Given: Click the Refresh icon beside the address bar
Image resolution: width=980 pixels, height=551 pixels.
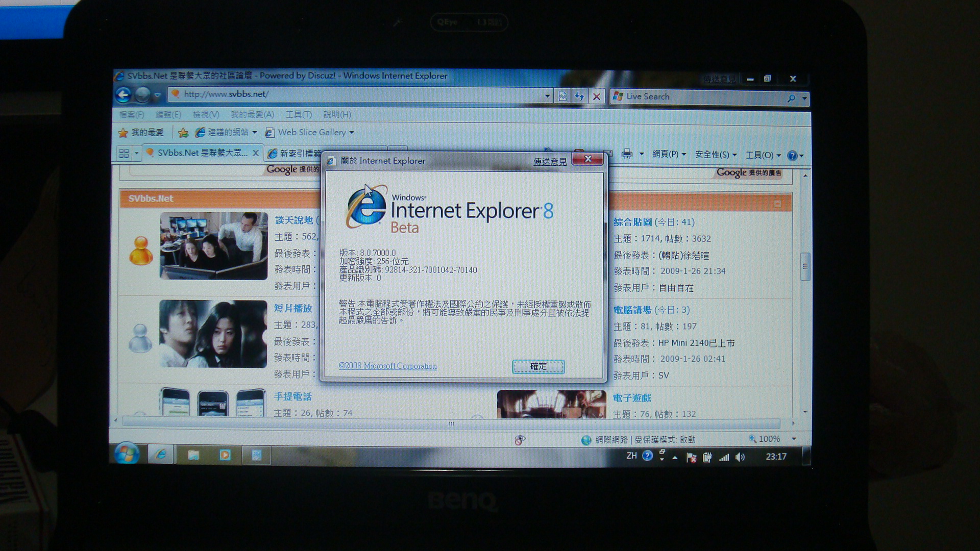Looking at the screenshot, I should (x=579, y=96).
